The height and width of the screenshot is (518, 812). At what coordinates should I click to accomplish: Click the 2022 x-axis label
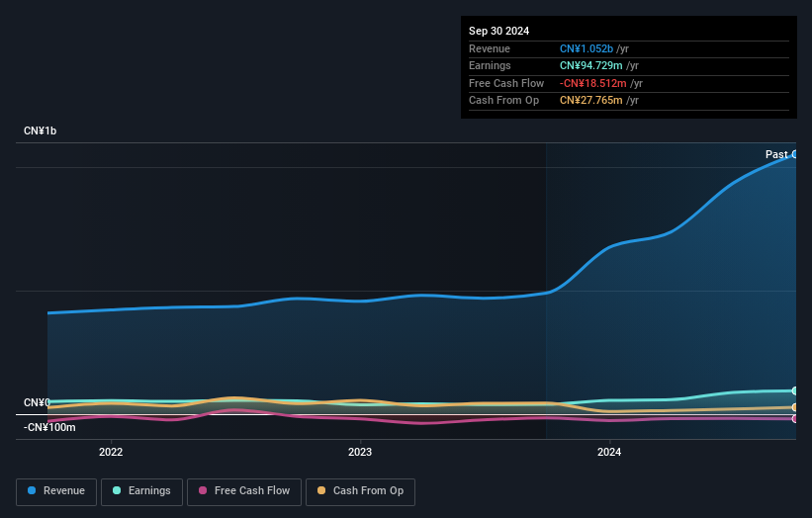[111, 452]
